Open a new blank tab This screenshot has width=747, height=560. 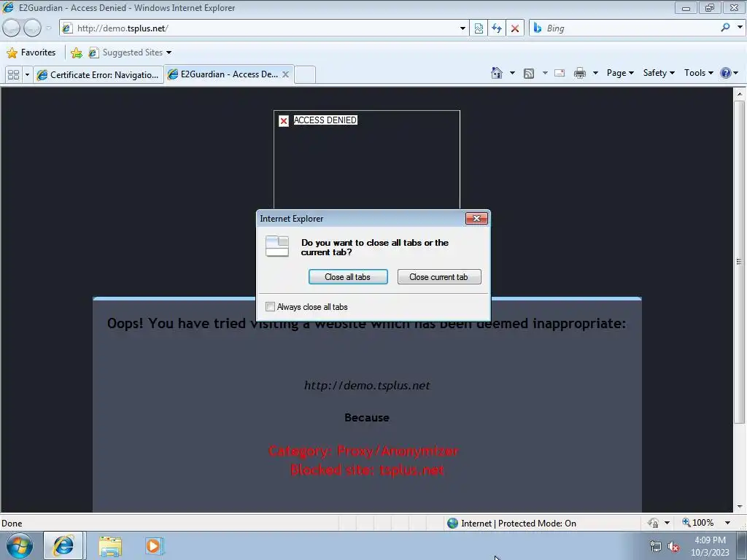tap(305, 75)
